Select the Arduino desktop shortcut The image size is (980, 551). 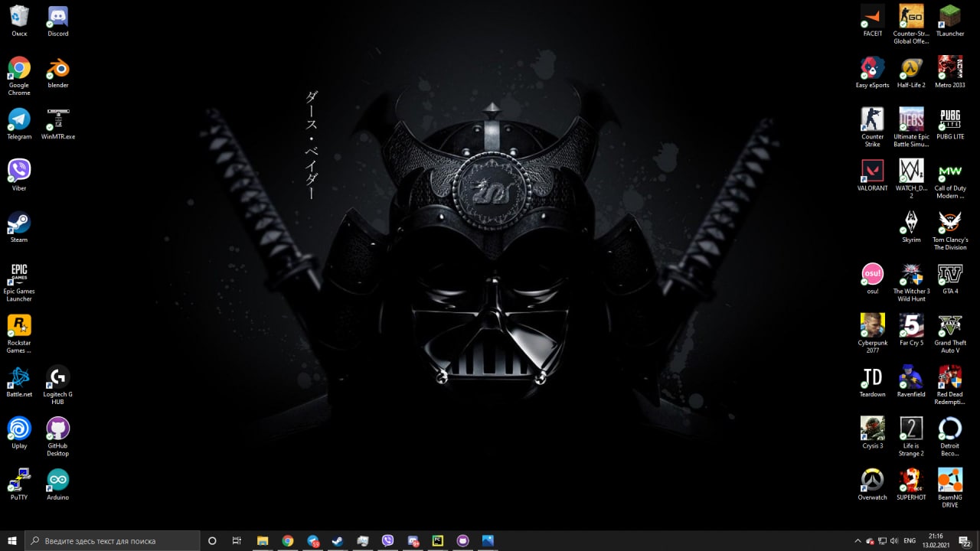coord(58,484)
